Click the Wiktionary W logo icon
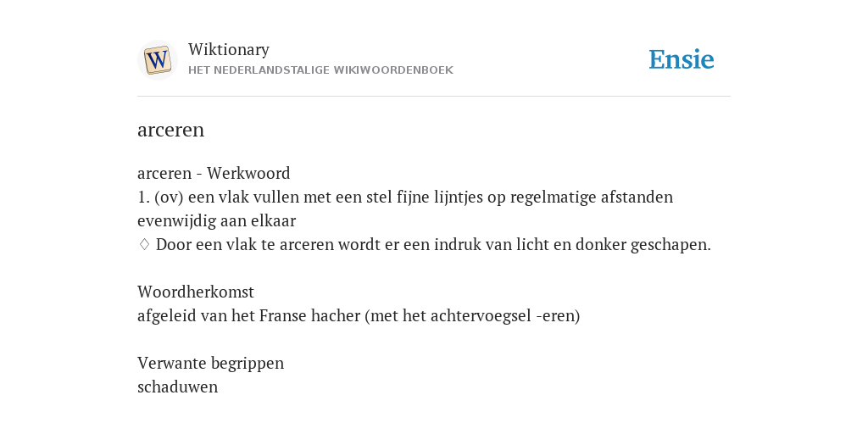Image resolution: width=868 pixels, height=434 pixels. click(157, 60)
